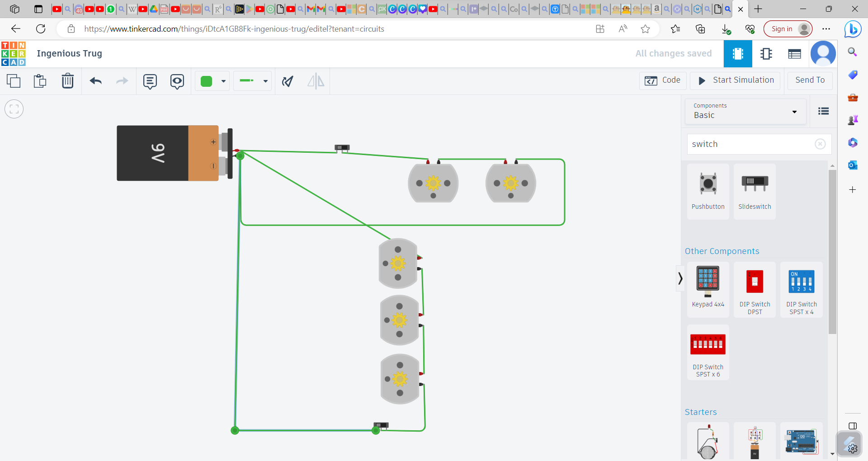Click the mirror tool icon
The image size is (868, 461).
(316, 81)
